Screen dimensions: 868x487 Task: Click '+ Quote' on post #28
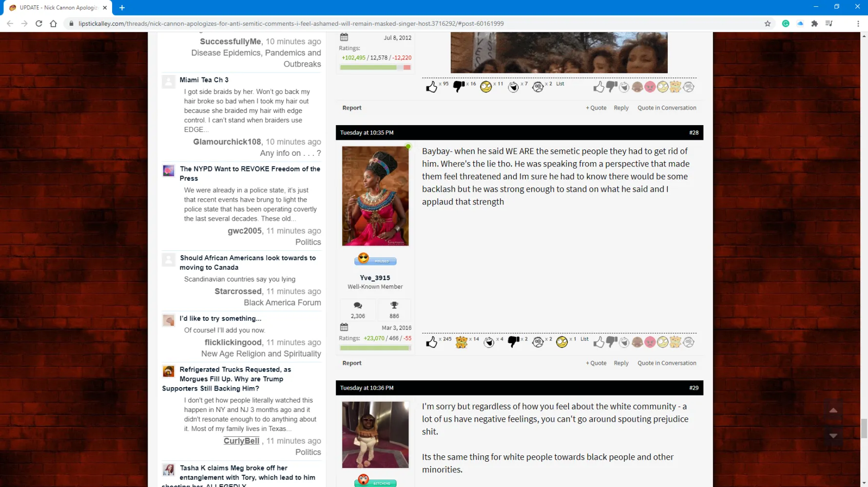(596, 363)
